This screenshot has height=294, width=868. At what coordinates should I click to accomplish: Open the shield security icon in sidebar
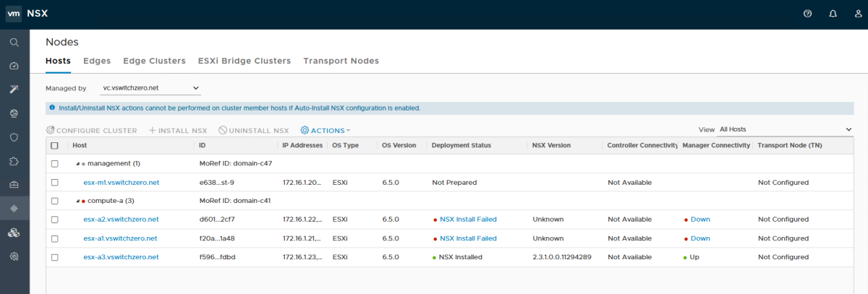tap(14, 137)
